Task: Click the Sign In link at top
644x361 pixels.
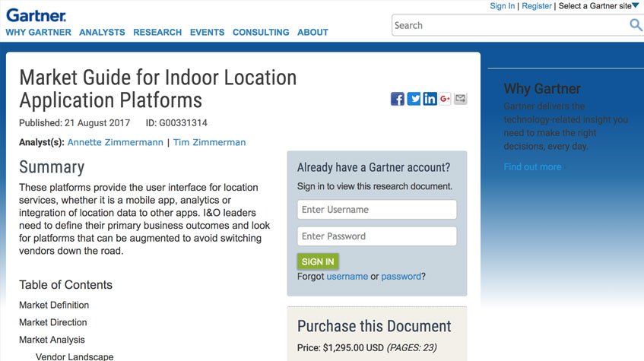Action: [x=502, y=6]
